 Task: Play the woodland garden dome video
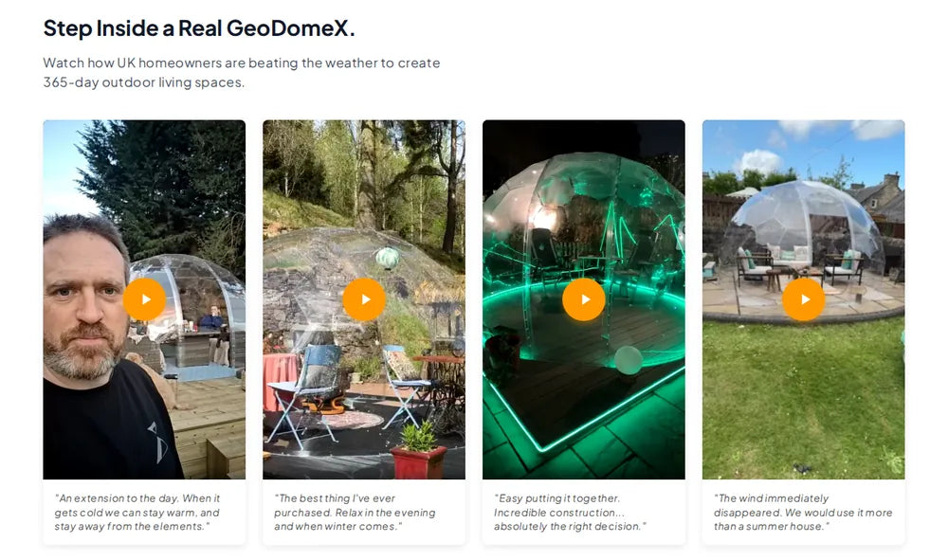(x=364, y=299)
